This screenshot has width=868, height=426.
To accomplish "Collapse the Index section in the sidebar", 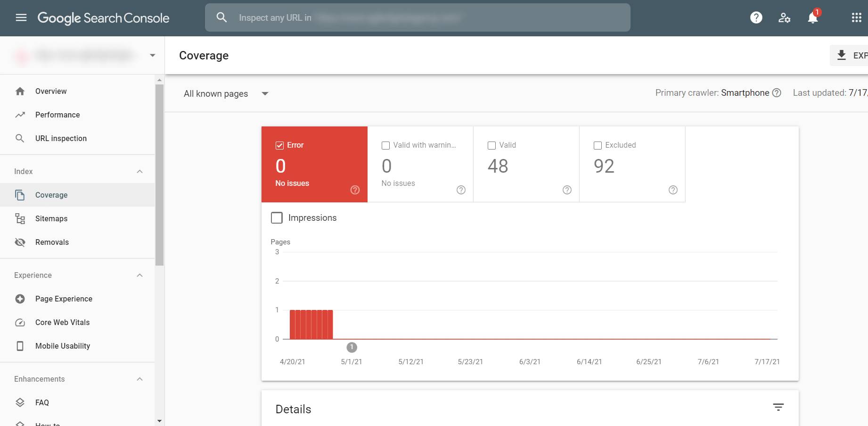I will 139,171.
